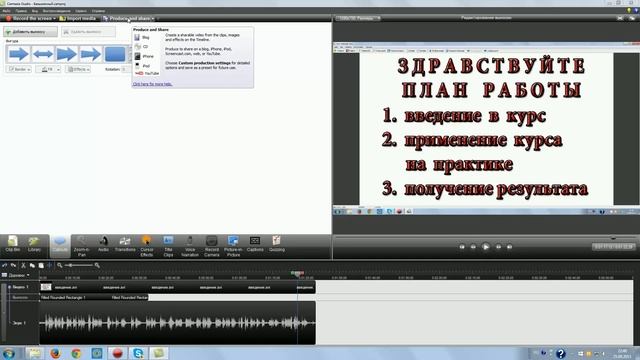Click the timeline Redo icon
The image size is (640, 360).
click(13, 265)
